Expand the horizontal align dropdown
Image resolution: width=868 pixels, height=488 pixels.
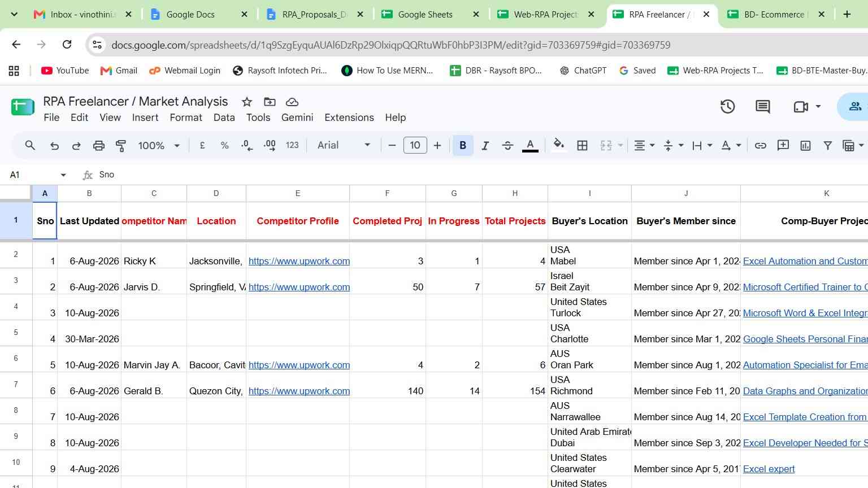click(644, 146)
